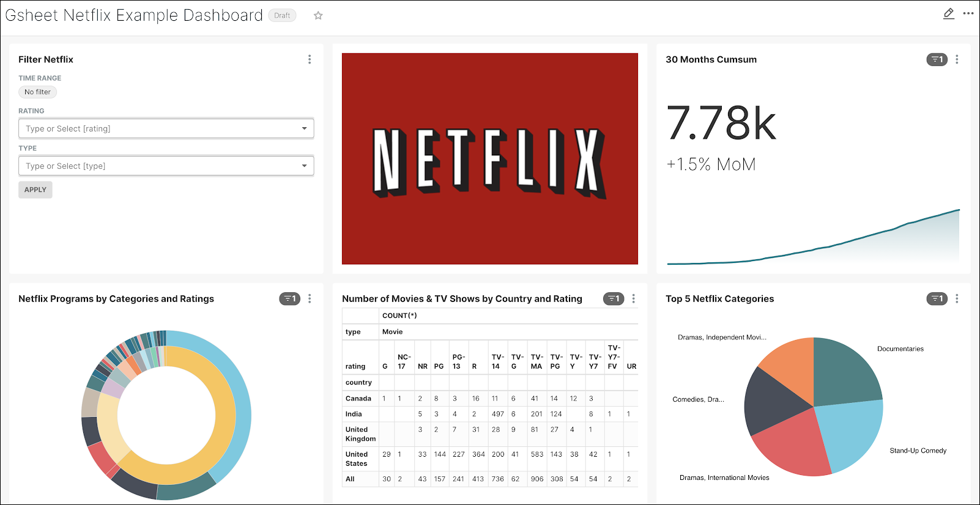Click the 30 Months Cumsum filter badge
Image resolution: width=980 pixels, height=505 pixels.
(x=937, y=59)
